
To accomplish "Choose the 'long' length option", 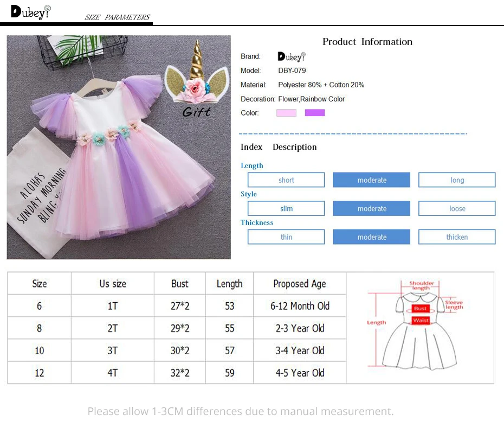I will click(x=457, y=180).
